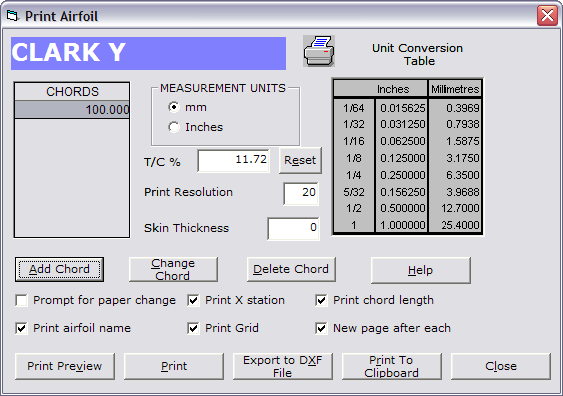The width and height of the screenshot is (563, 396).
Task: Copy airfoil with Print To Clipboard
Action: pos(392,366)
